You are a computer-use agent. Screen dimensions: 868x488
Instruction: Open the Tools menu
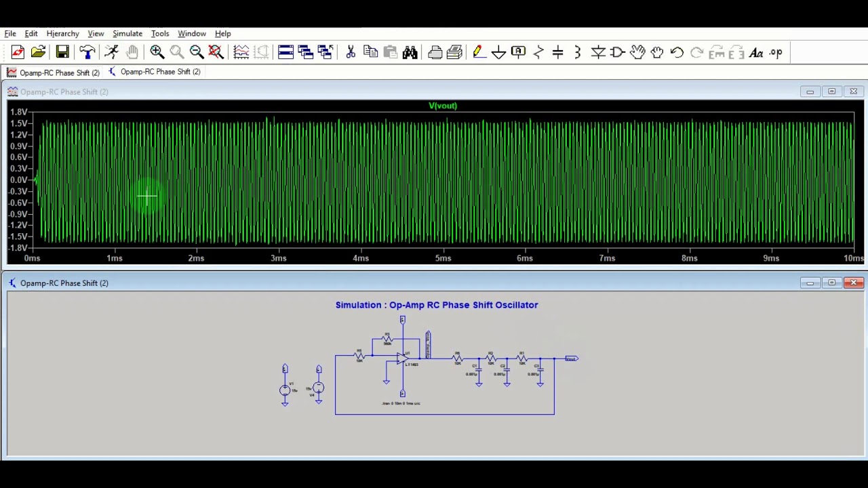click(x=160, y=33)
